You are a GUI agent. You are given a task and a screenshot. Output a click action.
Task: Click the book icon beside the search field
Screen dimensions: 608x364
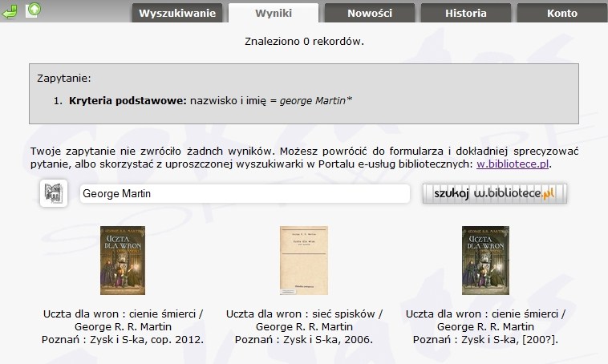[53, 193]
